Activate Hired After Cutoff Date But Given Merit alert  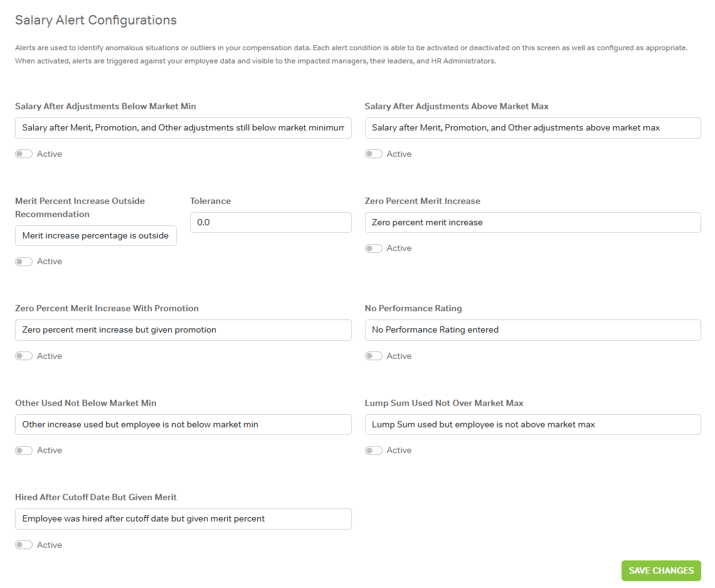[24, 545]
